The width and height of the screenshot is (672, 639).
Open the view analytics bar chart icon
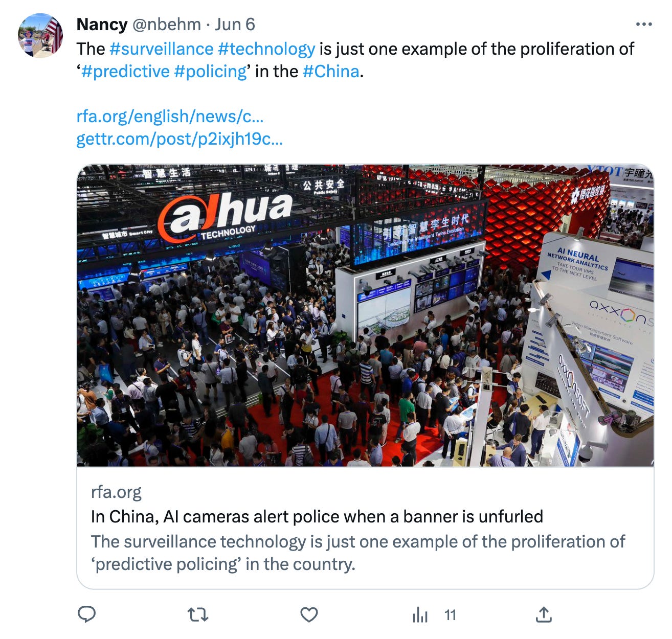coord(420,614)
